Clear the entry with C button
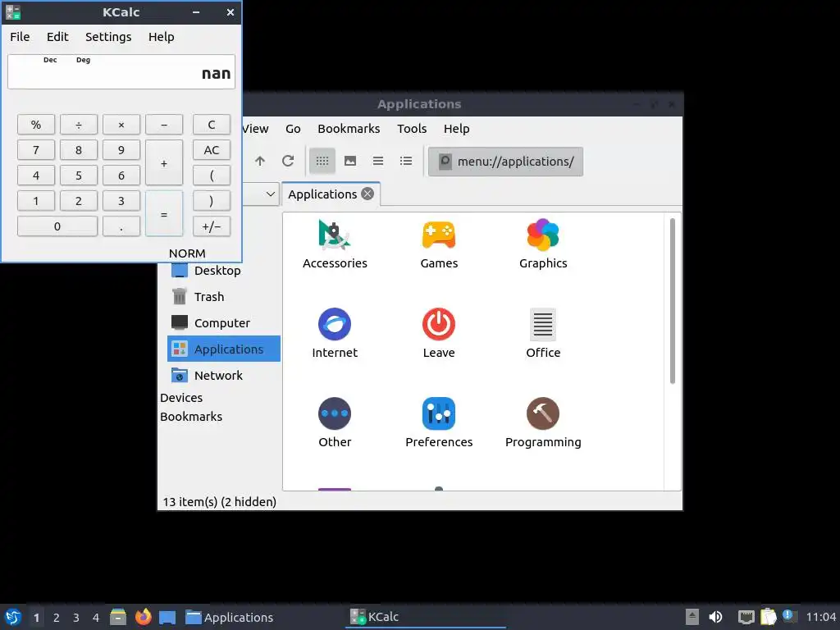Screen dimensions: 840x630 tap(212, 125)
